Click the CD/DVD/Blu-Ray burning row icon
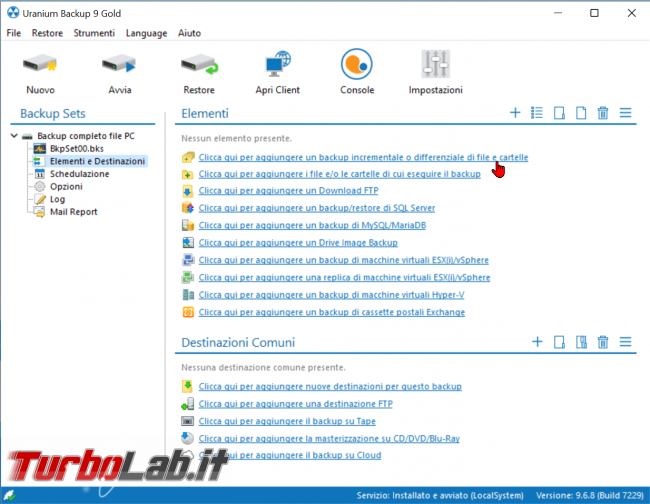The image size is (650, 504). click(188, 438)
